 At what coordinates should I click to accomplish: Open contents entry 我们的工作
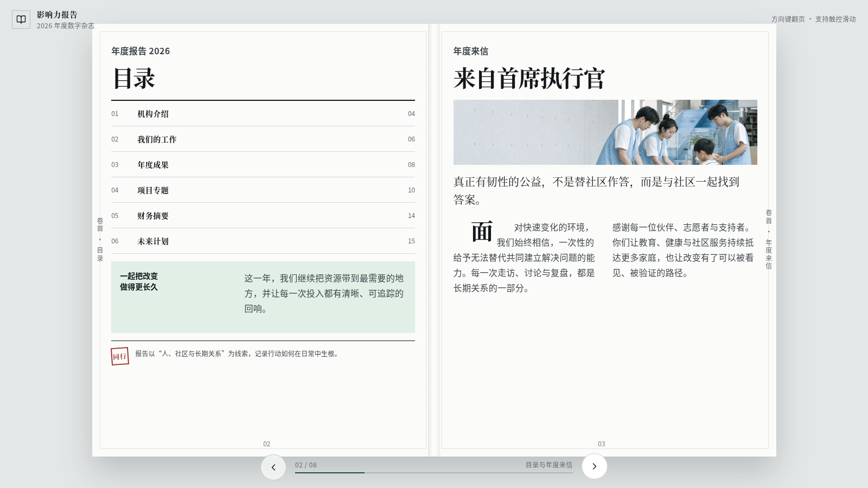[263, 139]
